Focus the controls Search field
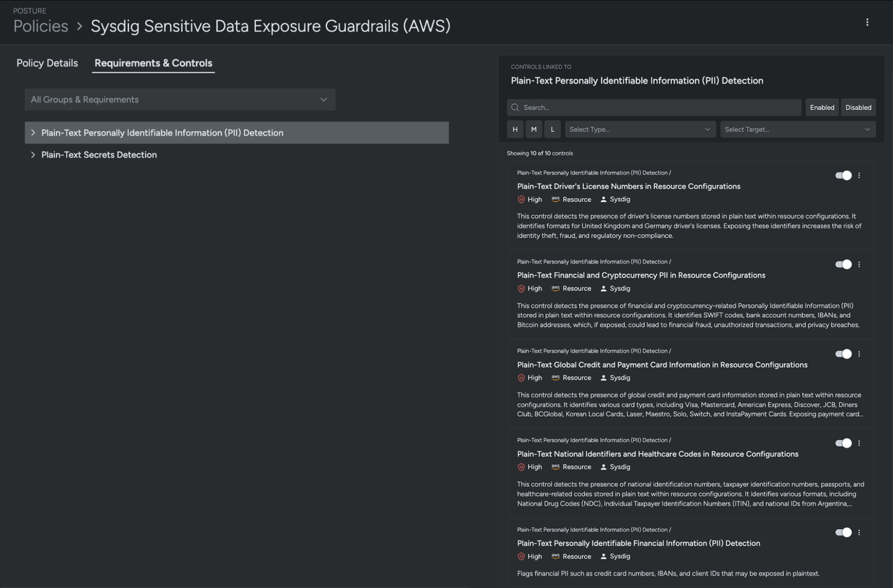Image resolution: width=893 pixels, height=588 pixels. 654,108
